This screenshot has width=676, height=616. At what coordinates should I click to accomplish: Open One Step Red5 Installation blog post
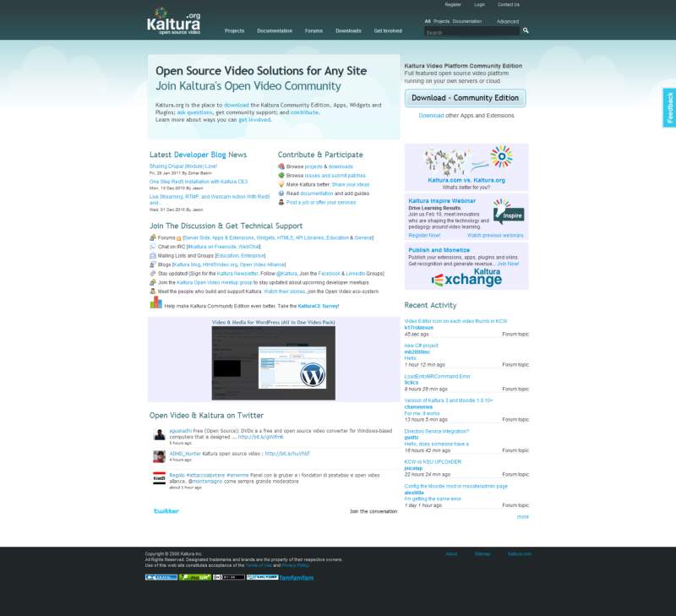[x=199, y=182]
